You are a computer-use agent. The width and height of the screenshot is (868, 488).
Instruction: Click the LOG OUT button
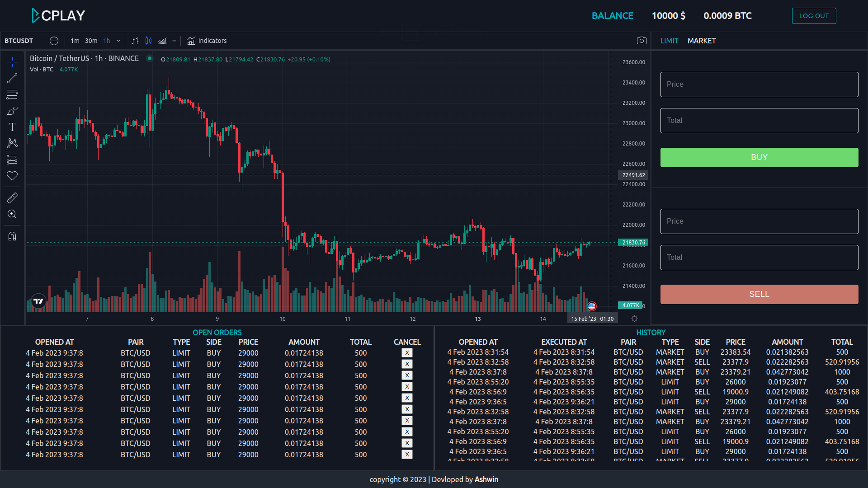pyautogui.click(x=814, y=16)
